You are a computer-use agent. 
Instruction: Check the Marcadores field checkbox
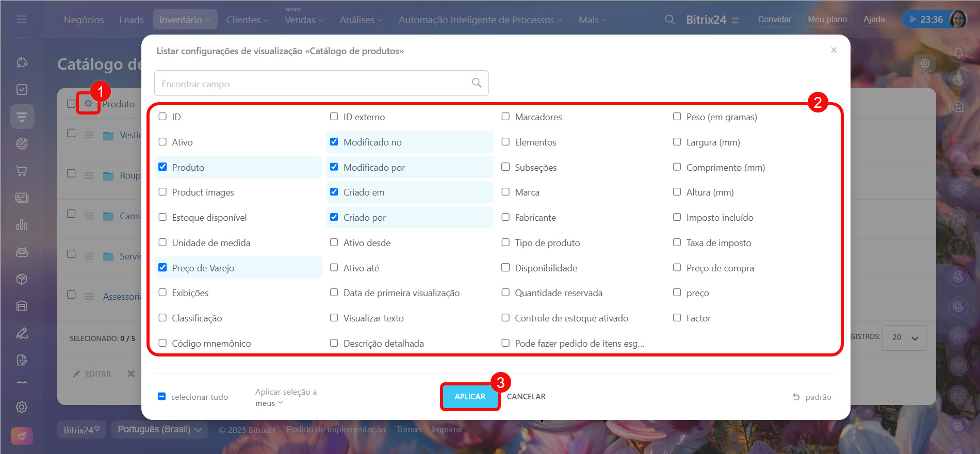tap(505, 117)
